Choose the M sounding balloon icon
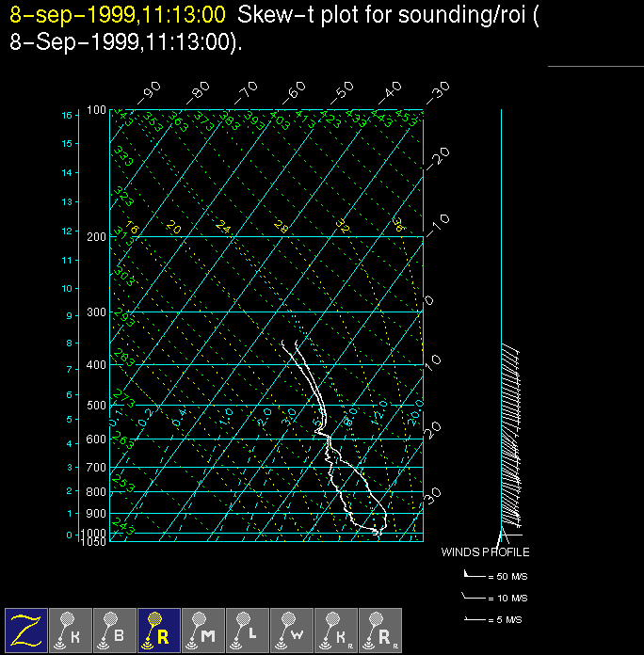The height and width of the screenshot is (655, 644). pyautogui.click(x=203, y=630)
